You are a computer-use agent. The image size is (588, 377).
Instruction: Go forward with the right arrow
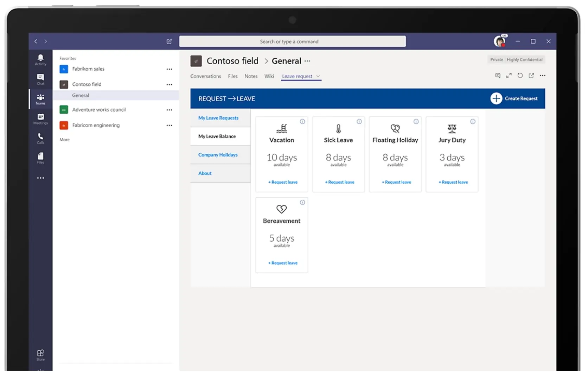(x=45, y=41)
